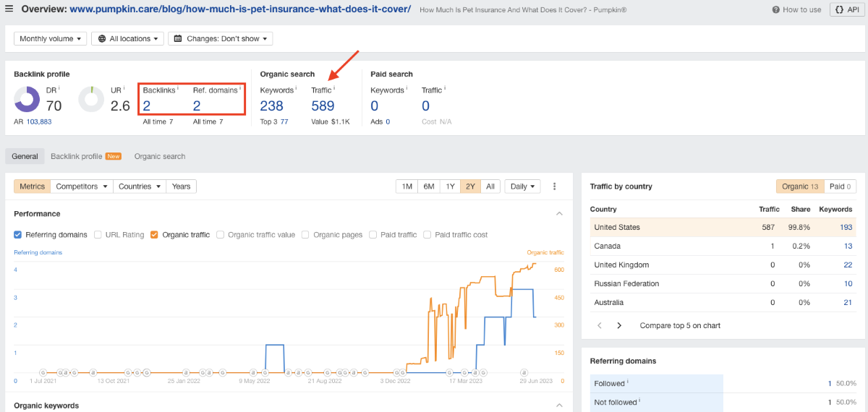Click Russian Federation keywords value 10
868x412 pixels.
[x=848, y=283]
